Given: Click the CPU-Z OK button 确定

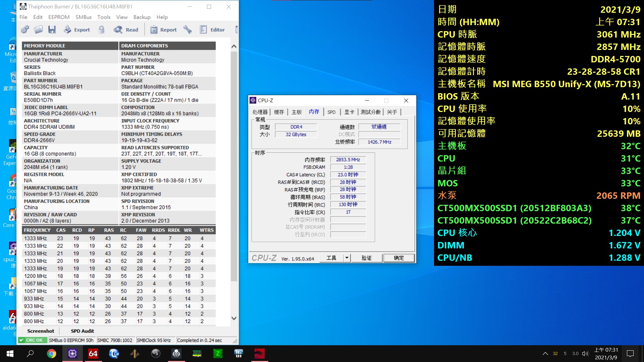Looking at the screenshot, I should click(x=399, y=258).
